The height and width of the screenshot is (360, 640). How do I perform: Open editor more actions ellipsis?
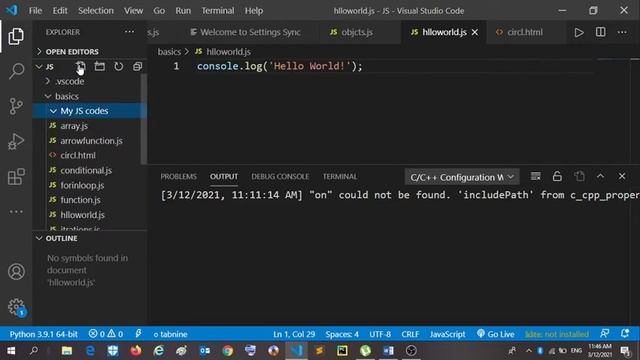pos(622,32)
